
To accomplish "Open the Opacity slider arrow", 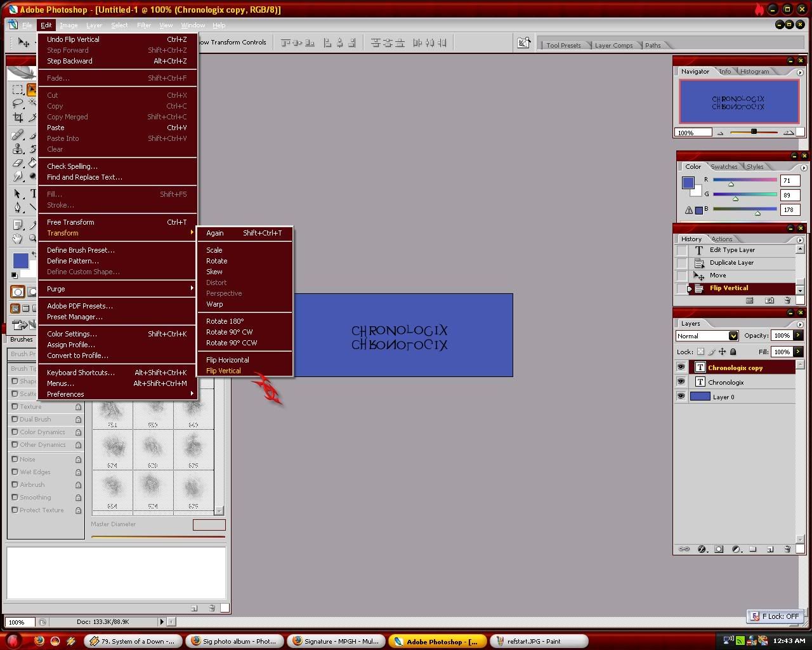I will (798, 336).
